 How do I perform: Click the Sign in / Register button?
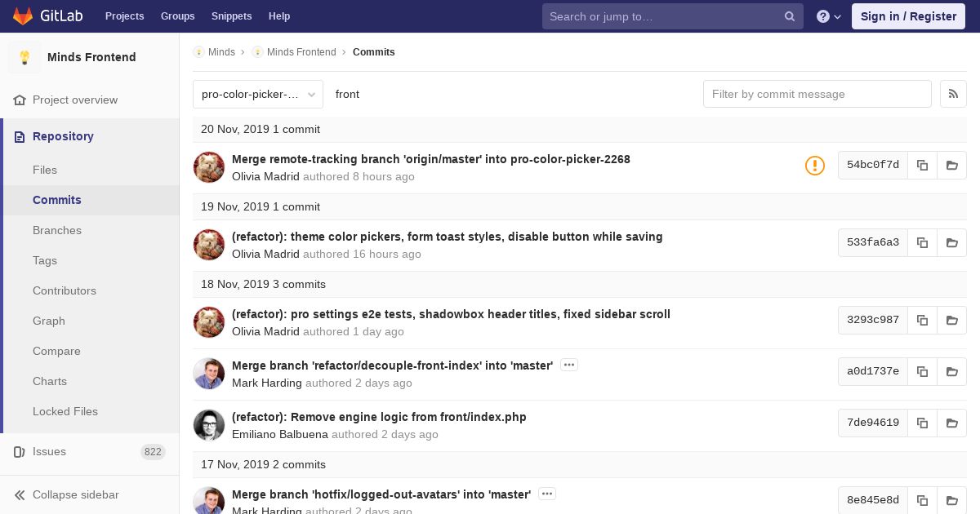[x=908, y=16]
